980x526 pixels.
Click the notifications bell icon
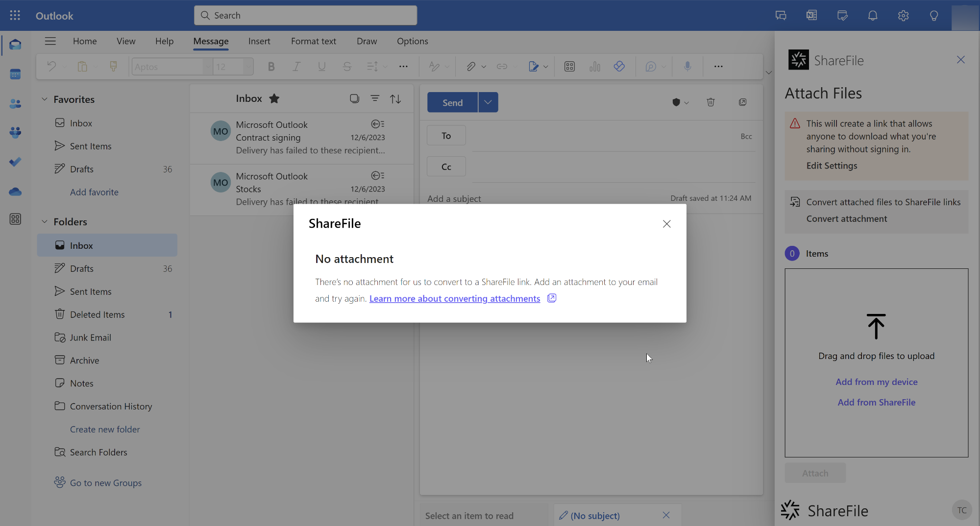click(x=873, y=15)
